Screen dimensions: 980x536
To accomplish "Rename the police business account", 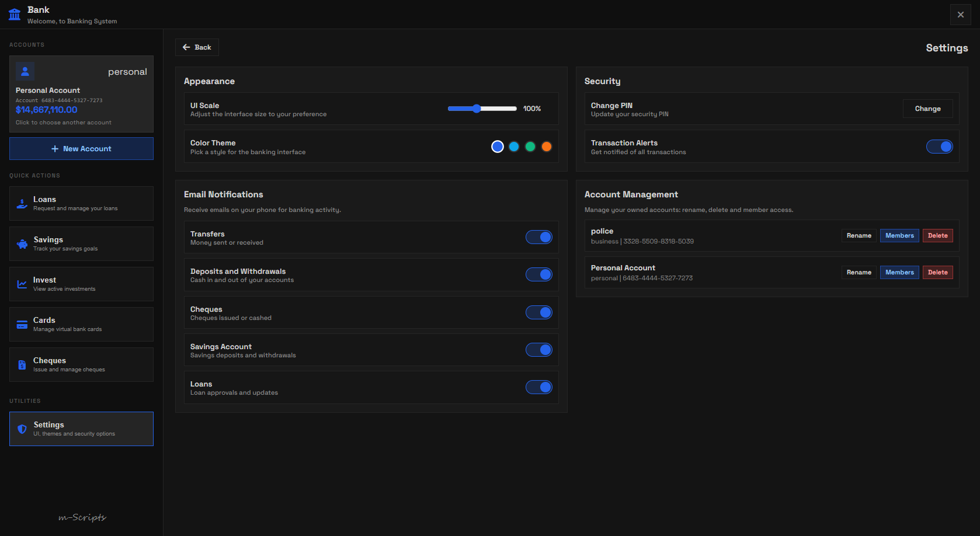I will point(859,236).
